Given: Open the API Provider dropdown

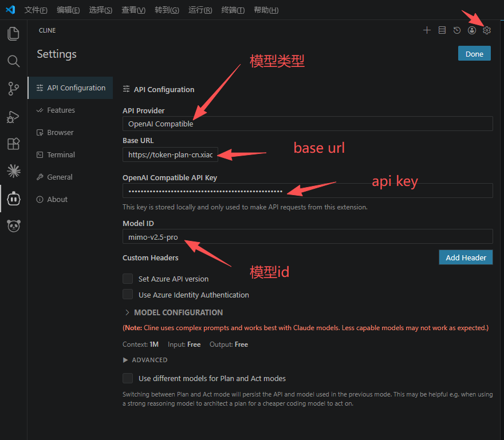Looking at the screenshot, I should click(308, 124).
